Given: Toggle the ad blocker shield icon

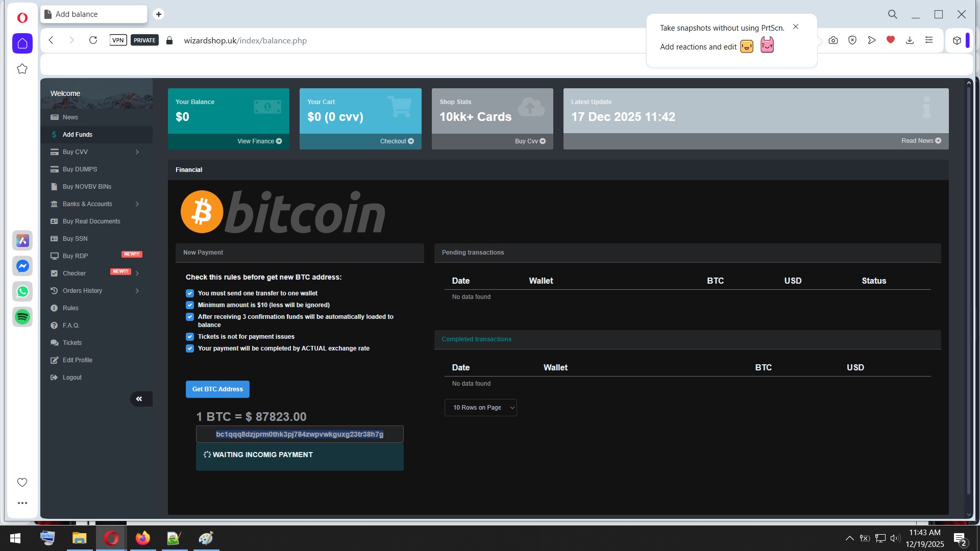Looking at the screenshot, I should 852,40.
